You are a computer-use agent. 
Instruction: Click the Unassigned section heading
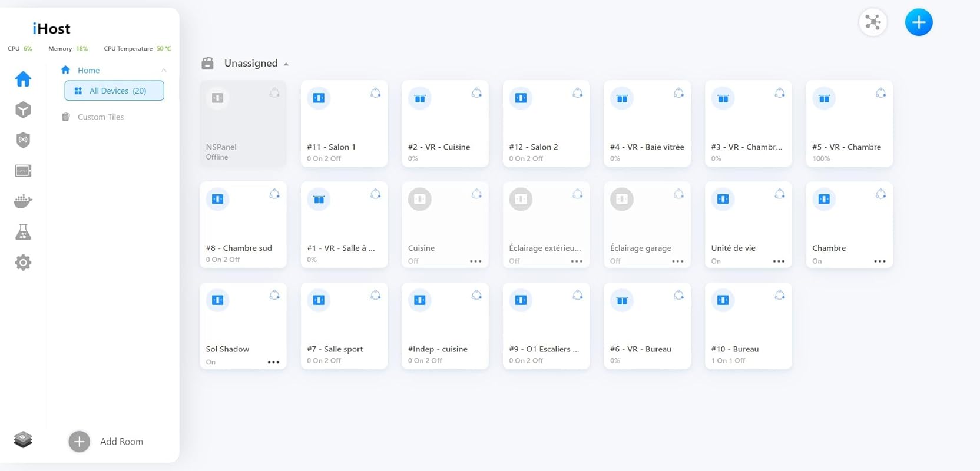[x=251, y=63]
